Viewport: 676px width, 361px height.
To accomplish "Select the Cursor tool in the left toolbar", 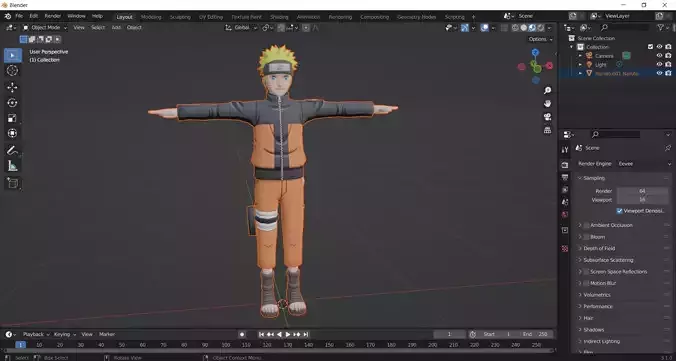I will pyautogui.click(x=13, y=71).
